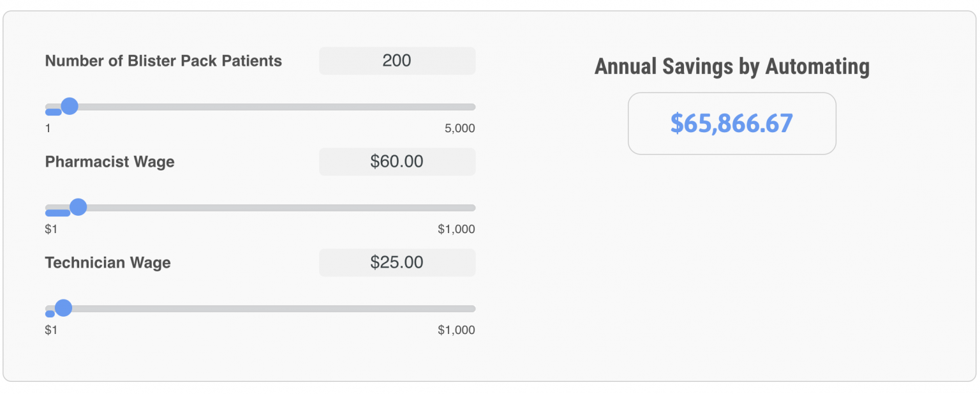This screenshot has width=980, height=394.
Task: Click the Number of Blister Pack Patients input field
Action: [397, 61]
